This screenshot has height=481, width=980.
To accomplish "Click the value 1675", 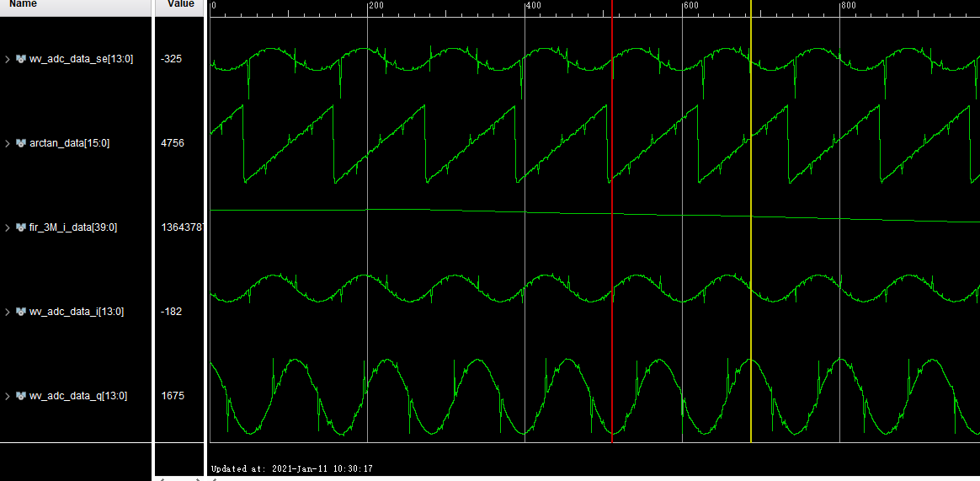I will tap(173, 396).
